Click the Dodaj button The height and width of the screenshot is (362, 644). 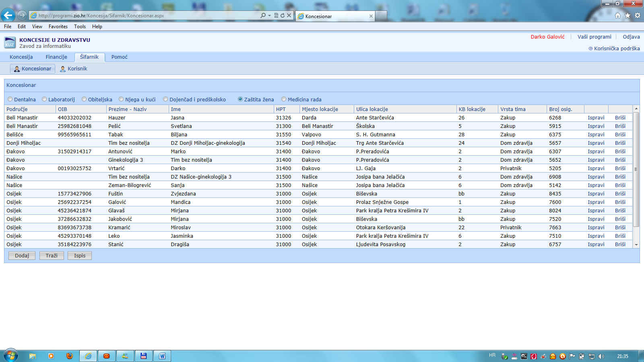pos(22,256)
